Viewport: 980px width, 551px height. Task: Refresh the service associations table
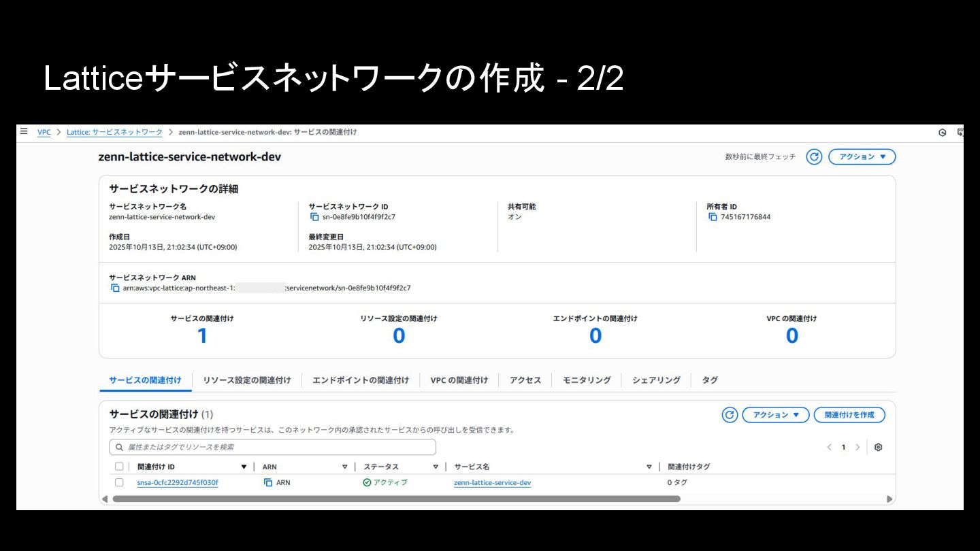pos(730,415)
